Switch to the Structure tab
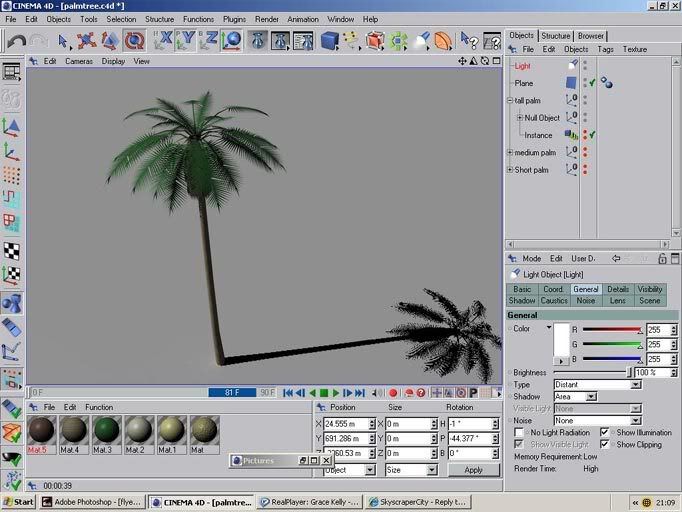This screenshot has height=512, width=682. coord(555,36)
